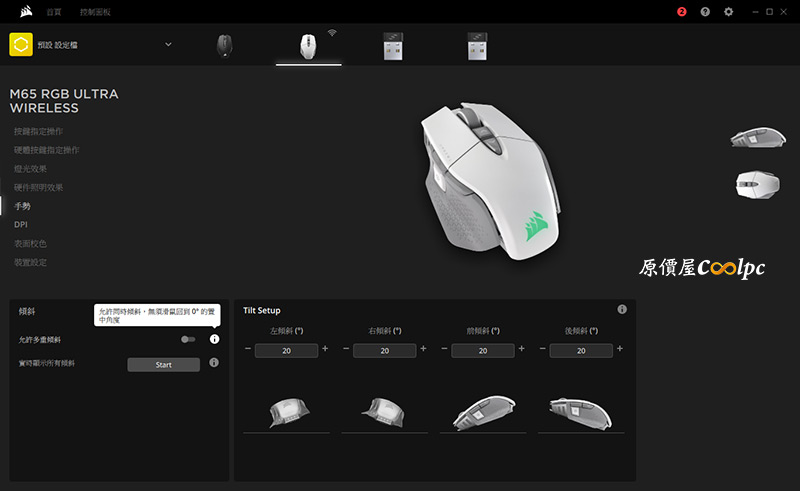
Task: Edit the 前傾斜 forward tilt value field
Action: click(x=483, y=351)
